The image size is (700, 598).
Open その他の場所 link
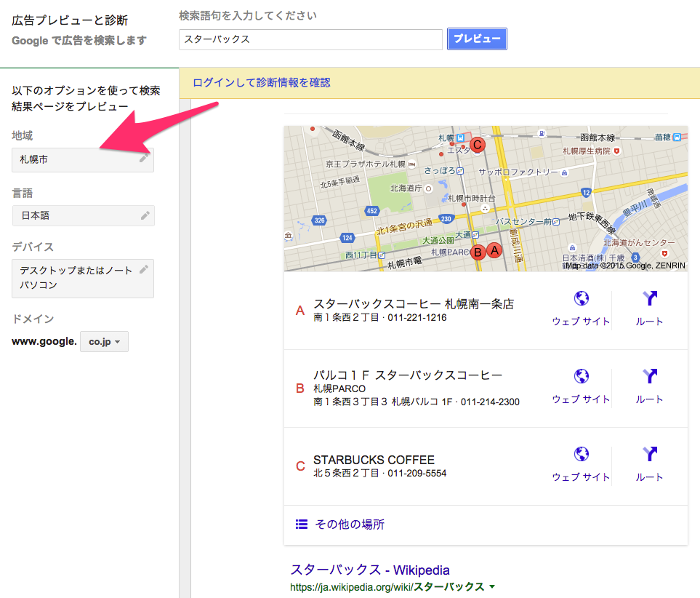(x=350, y=525)
